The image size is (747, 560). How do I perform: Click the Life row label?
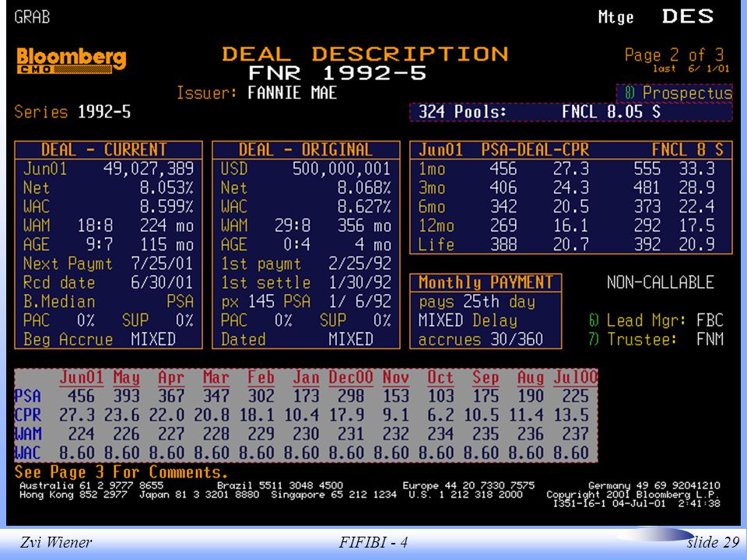click(x=437, y=245)
